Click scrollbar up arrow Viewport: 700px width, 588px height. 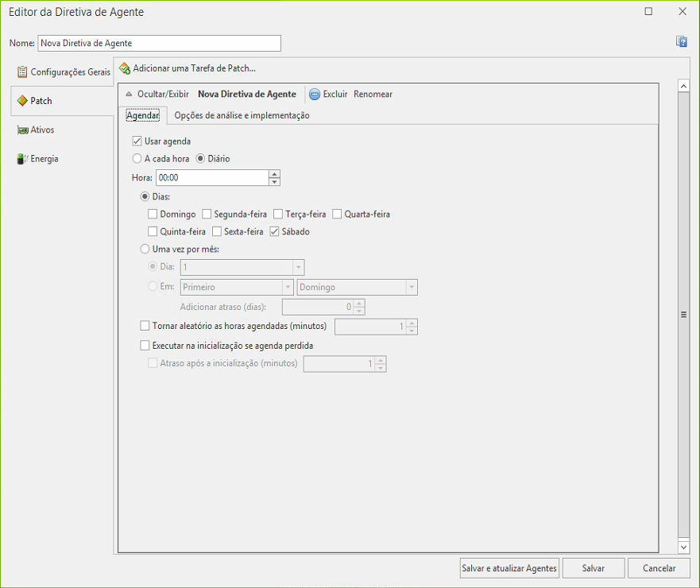[683, 85]
